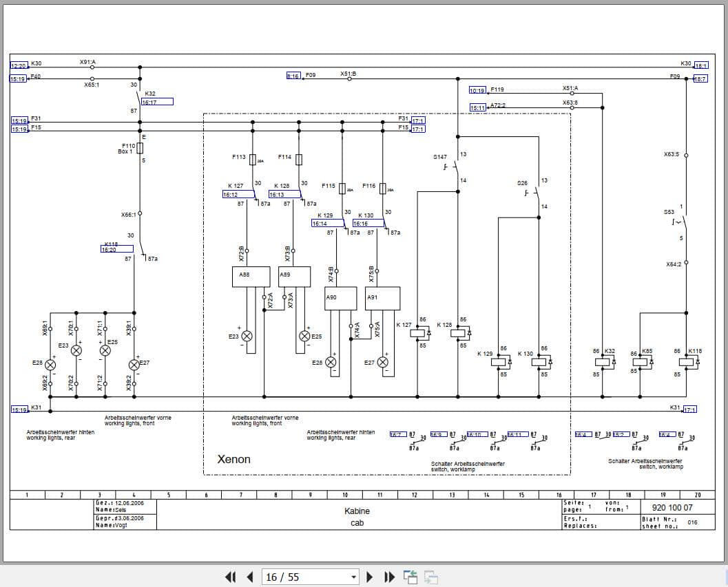Click the F114 fuse label
Viewport: 728px width, 587px height.
[284, 157]
